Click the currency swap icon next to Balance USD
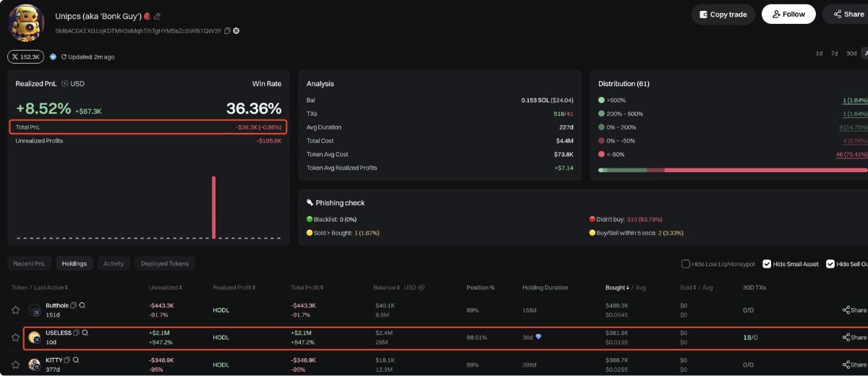 point(422,288)
